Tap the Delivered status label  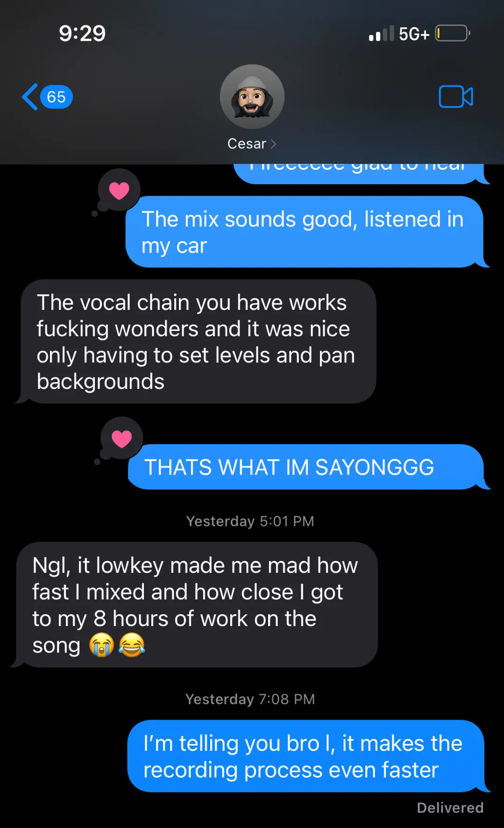(450, 807)
